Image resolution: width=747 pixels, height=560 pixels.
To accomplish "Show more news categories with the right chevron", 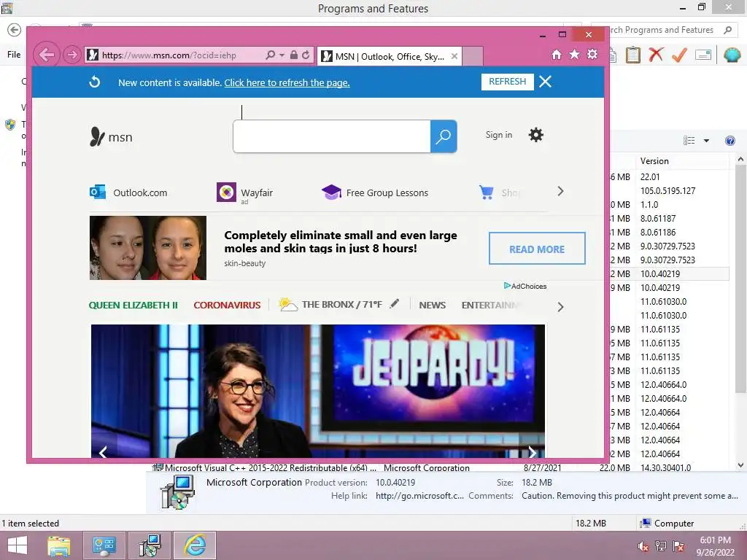I will pos(561,307).
